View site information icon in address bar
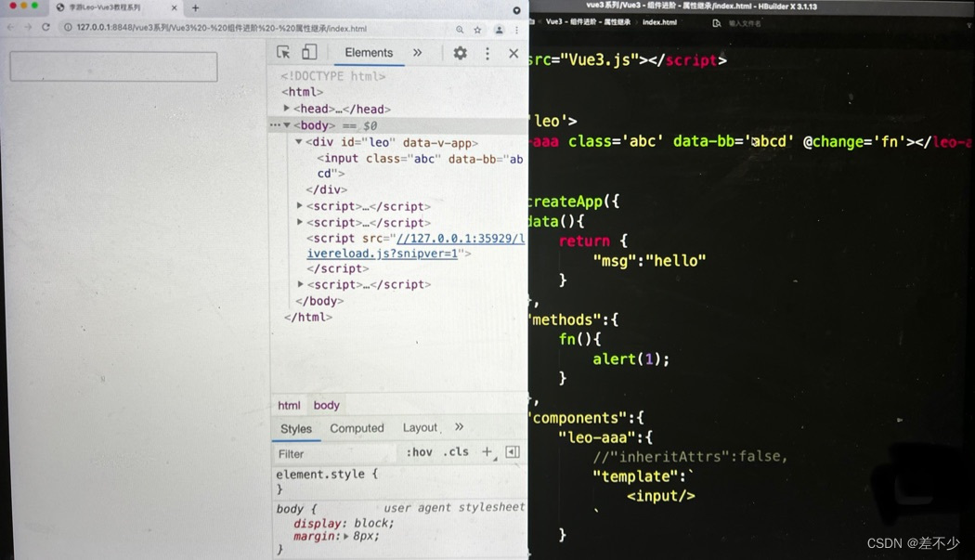The height and width of the screenshot is (560, 975). pyautogui.click(x=68, y=28)
